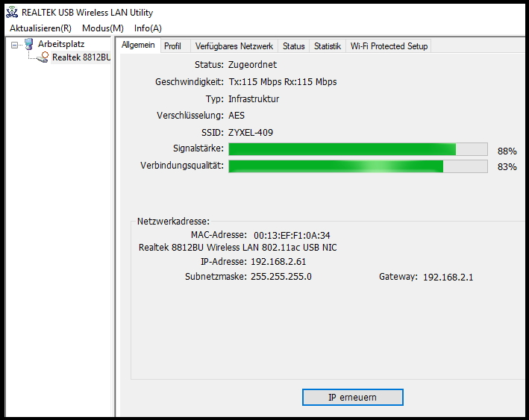This screenshot has width=529, height=420.
Task: Open the Status tab
Action: click(x=293, y=46)
